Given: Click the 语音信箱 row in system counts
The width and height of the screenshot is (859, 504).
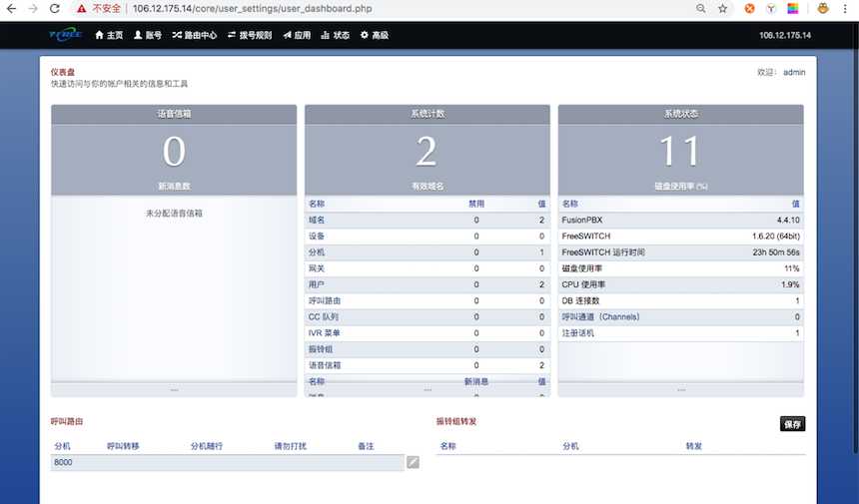Looking at the screenshot, I should tap(428, 365).
